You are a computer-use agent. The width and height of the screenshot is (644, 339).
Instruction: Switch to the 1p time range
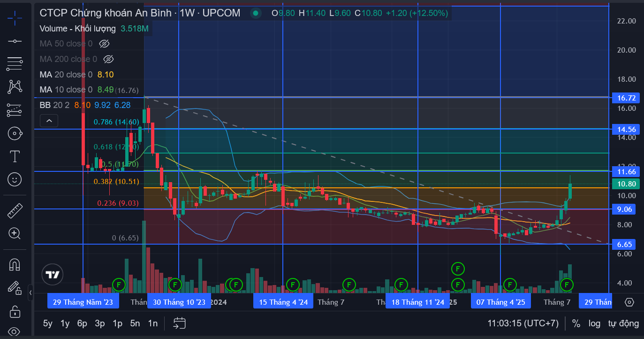tap(118, 323)
